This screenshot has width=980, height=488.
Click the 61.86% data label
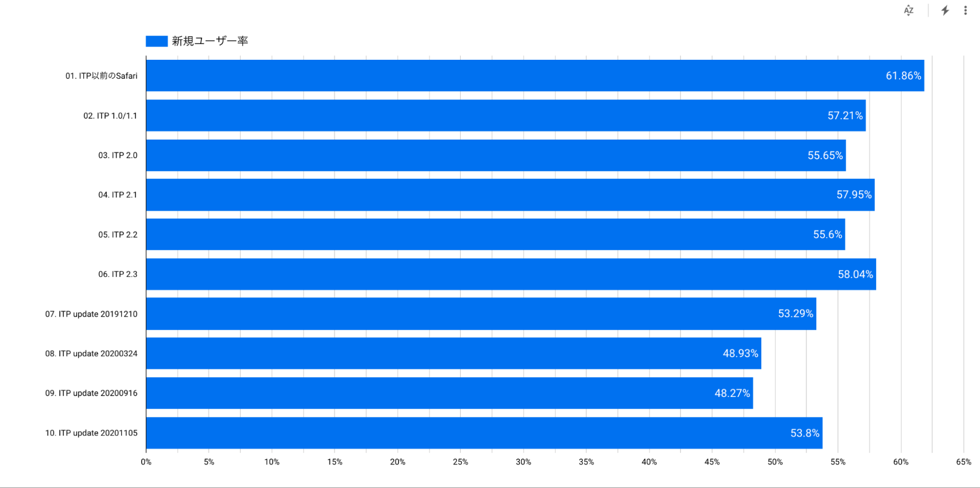(x=903, y=76)
